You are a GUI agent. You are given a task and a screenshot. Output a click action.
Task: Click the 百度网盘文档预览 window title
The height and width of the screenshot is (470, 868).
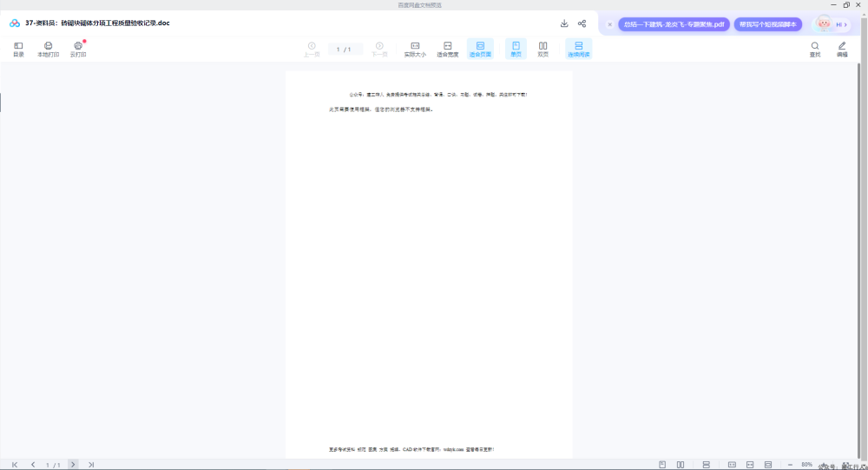pyautogui.click(x=419, y=5)
